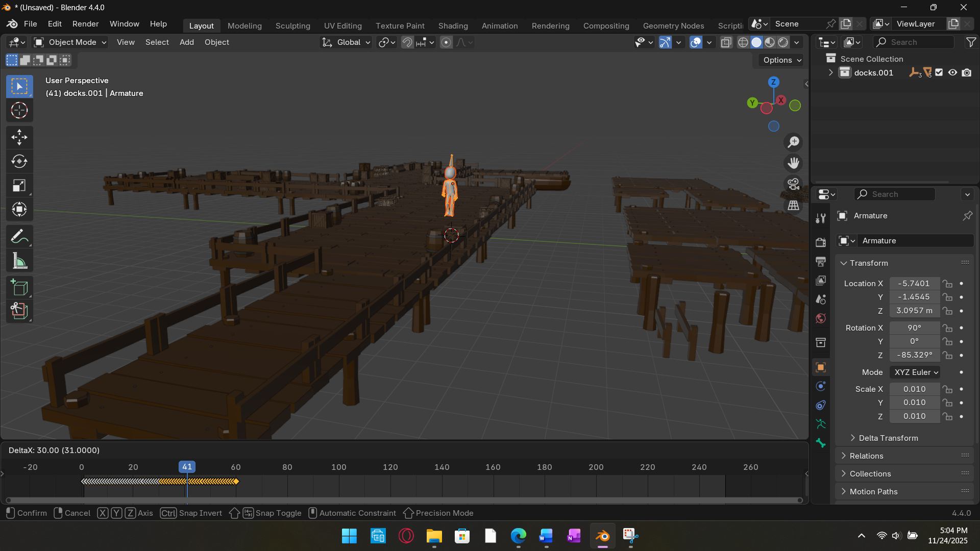Open the View Layer properties tab

821,280
